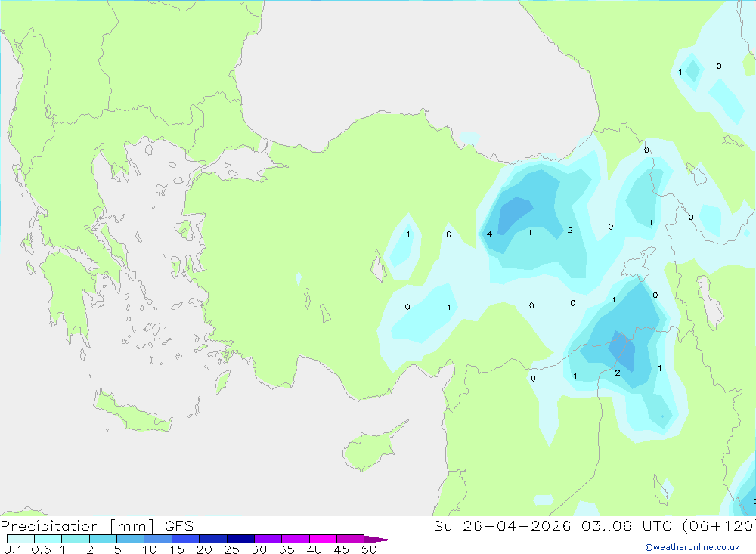Viewport: 756px width, 554px height.
Task: Pick the 0.1–0.5 mm legend swatch
Action: [20, 539]
